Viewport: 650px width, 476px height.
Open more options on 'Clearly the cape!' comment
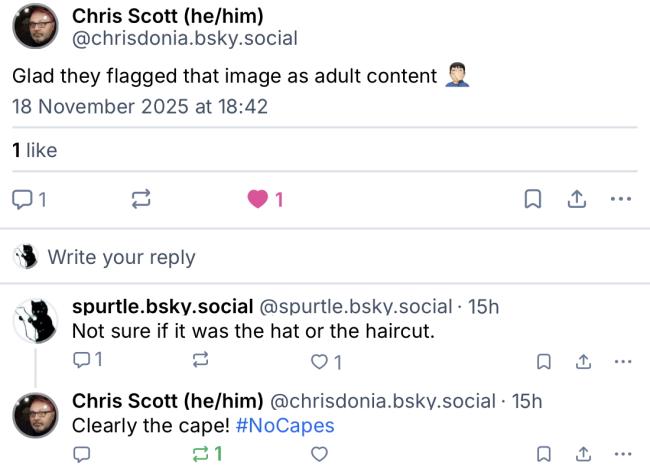click(623, 455)
